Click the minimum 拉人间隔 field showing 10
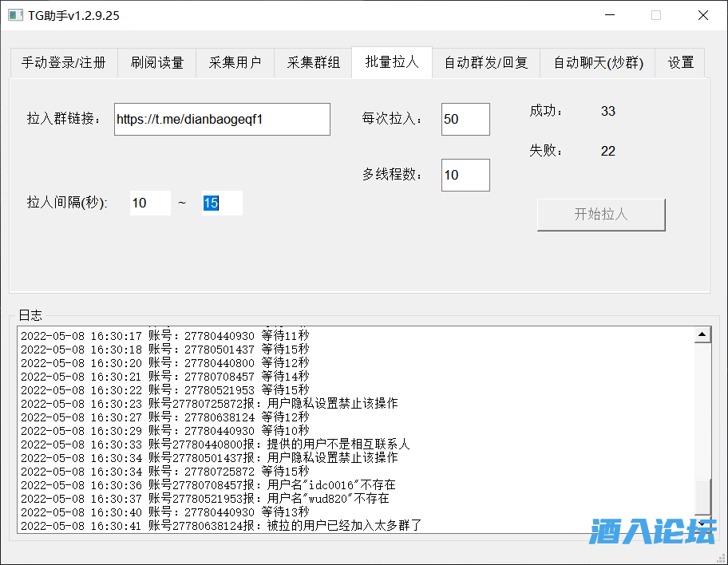 [149, 203]
